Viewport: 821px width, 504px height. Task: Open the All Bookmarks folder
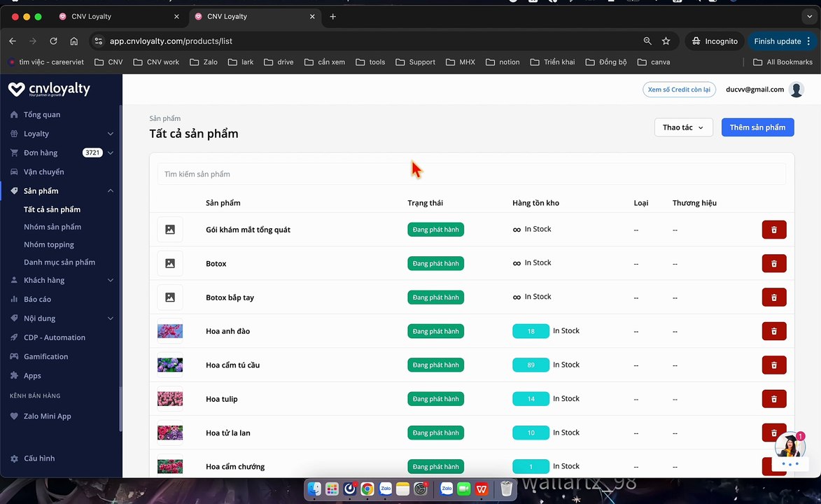[x=783, y=62]
